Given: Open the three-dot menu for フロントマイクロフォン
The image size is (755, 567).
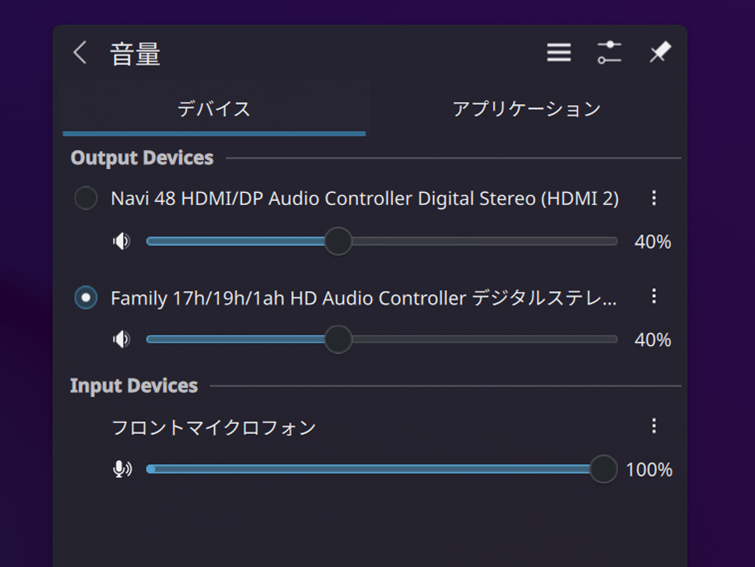Looking at the screenshot, I should click(654, 426).
